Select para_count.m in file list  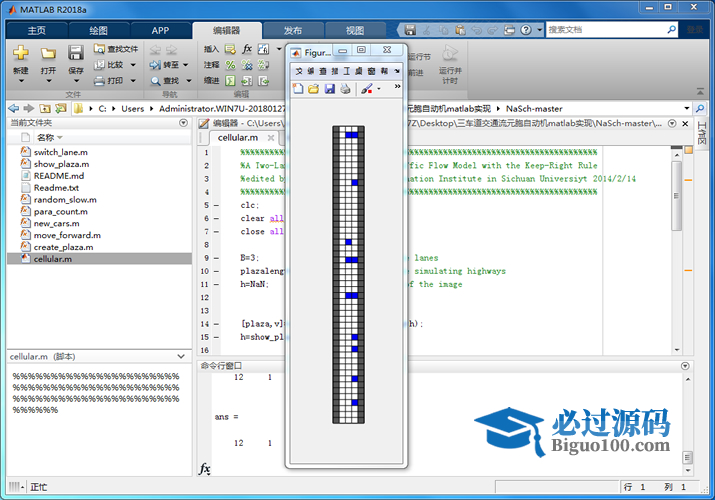pyautogui.click(x=61, y=211)
